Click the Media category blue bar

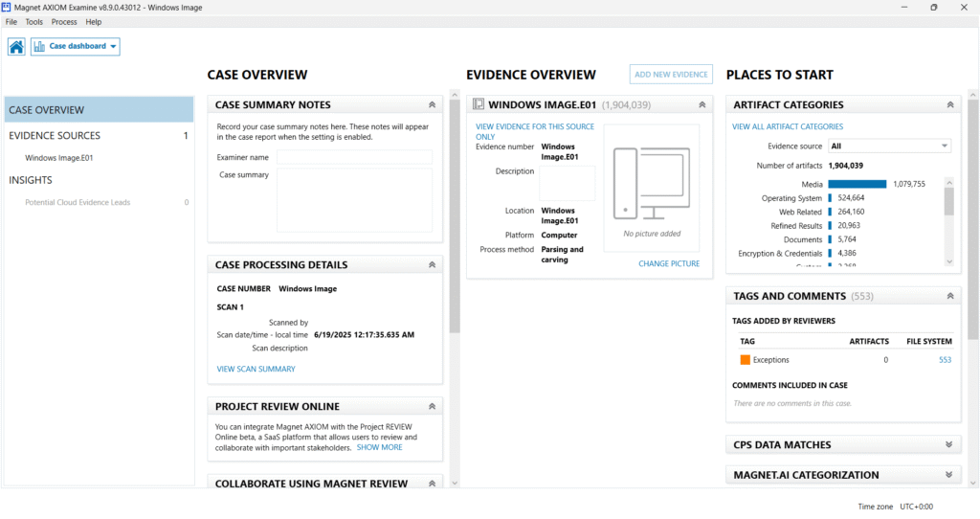(x=857, y=184)
